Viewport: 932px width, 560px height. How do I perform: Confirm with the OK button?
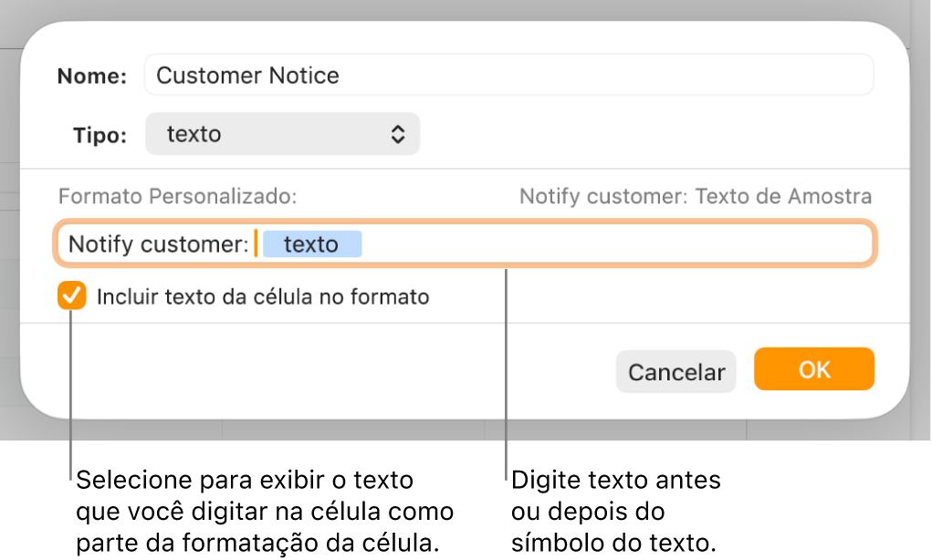click(813, 369)
